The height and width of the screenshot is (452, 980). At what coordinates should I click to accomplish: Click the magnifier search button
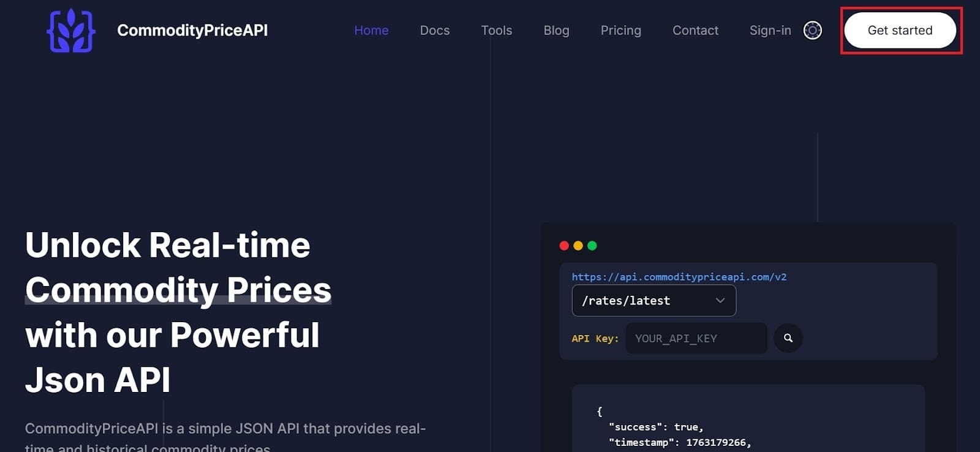[788, 338]
